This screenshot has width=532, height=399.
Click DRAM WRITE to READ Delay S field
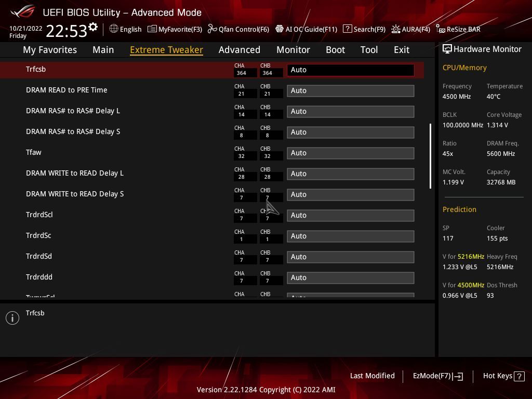[x=351, y=194]
